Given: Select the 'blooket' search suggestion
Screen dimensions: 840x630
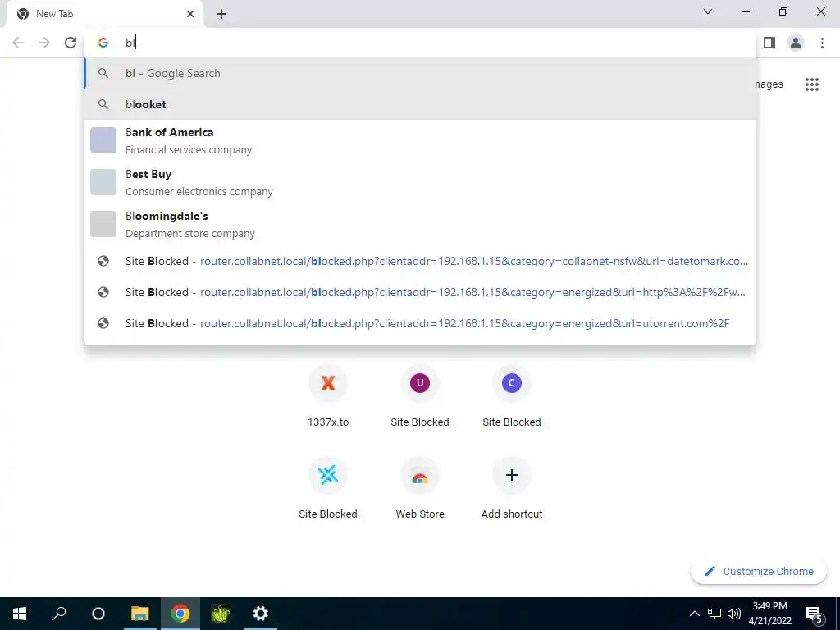Looking at the screenshot, I should point(420,104).
